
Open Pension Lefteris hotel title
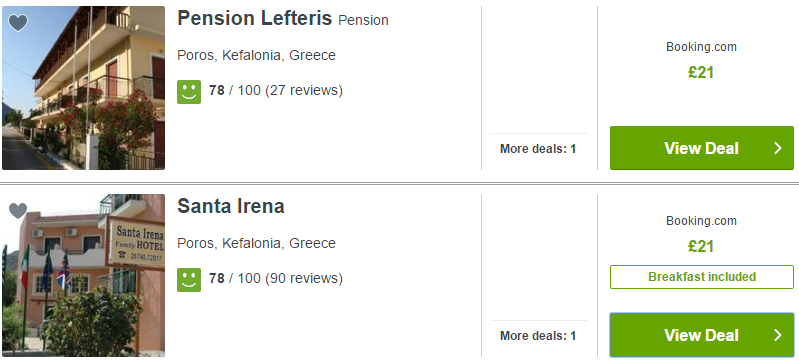(254, 19)
